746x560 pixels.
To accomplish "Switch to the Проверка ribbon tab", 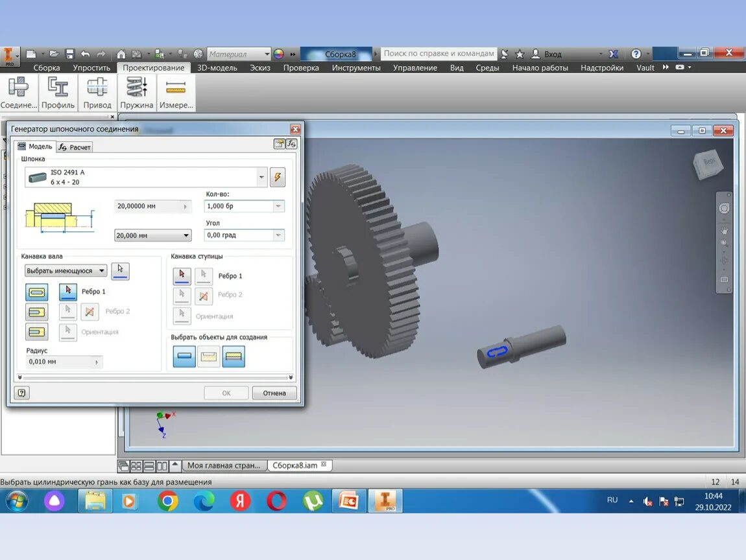I will 301,68.
